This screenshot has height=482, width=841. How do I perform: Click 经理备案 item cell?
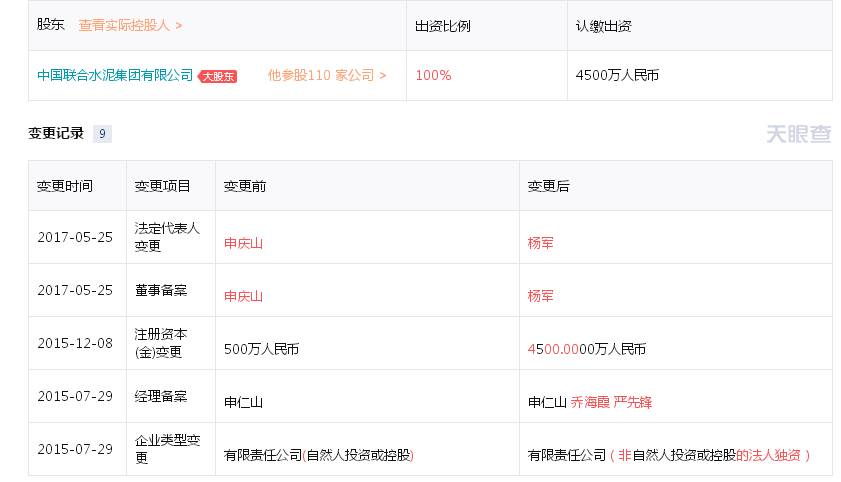click(161, 396)
